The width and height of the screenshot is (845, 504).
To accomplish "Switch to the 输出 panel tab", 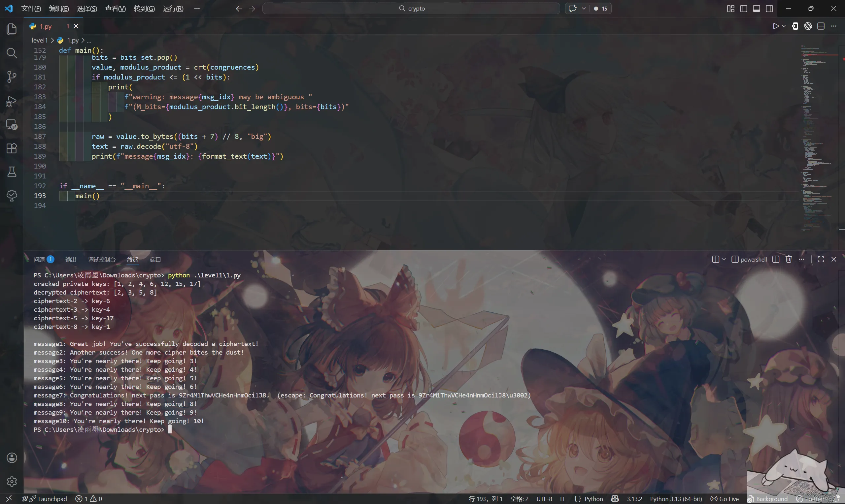I will tap(70, 260).
